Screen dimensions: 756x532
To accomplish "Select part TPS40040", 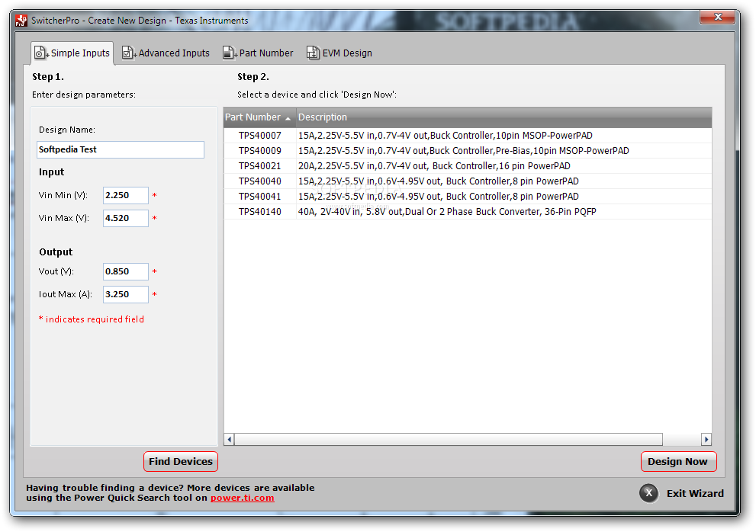I will pyautogui.click(x=260, y=181).
